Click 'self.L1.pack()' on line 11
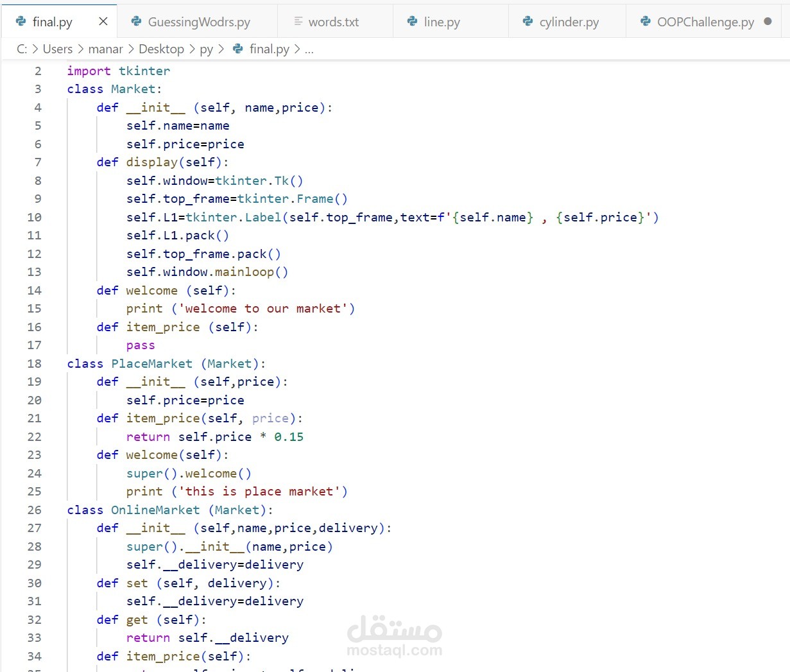 pos(178,236)
